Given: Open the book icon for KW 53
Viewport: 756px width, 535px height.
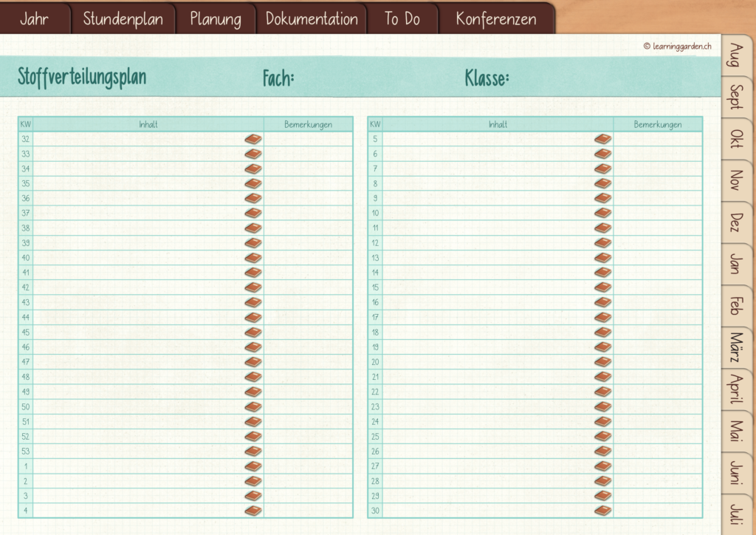Looking at the screenshot, I should 253,451.
